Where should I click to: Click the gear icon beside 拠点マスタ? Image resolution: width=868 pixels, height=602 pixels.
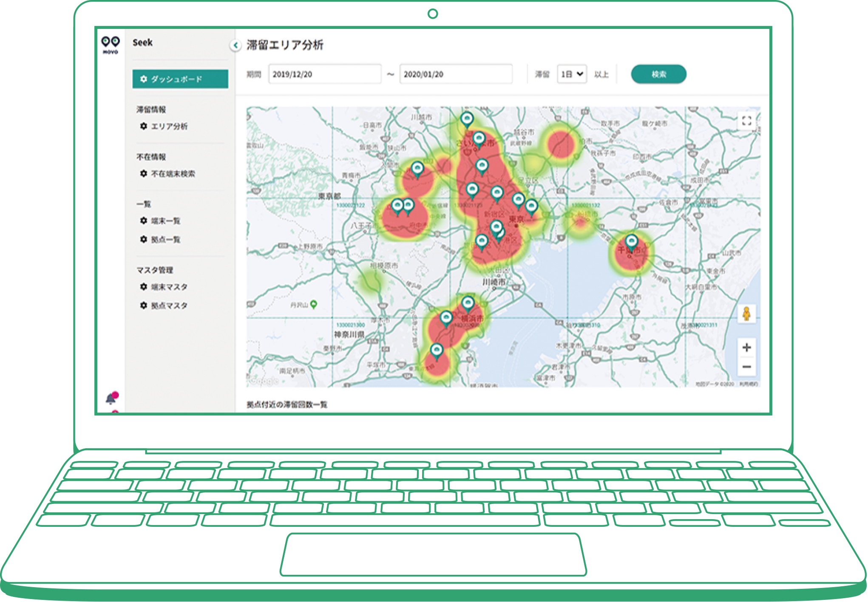144,305
